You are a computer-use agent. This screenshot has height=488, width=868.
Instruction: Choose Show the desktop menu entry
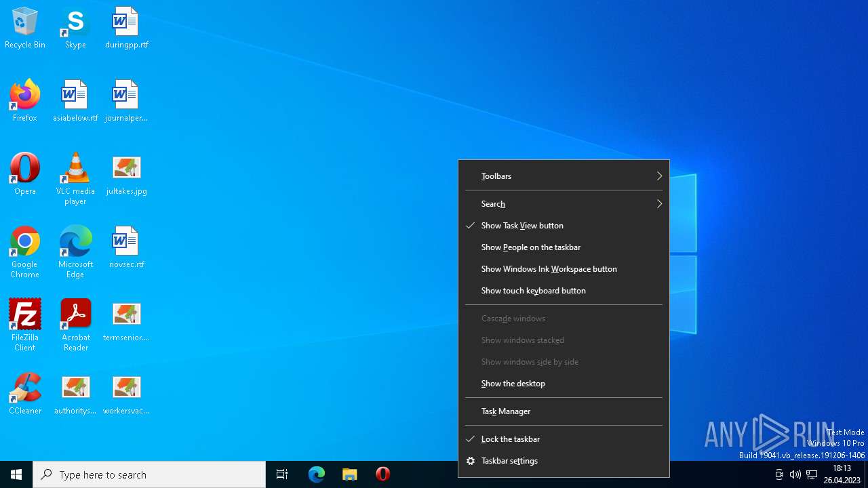564,384
